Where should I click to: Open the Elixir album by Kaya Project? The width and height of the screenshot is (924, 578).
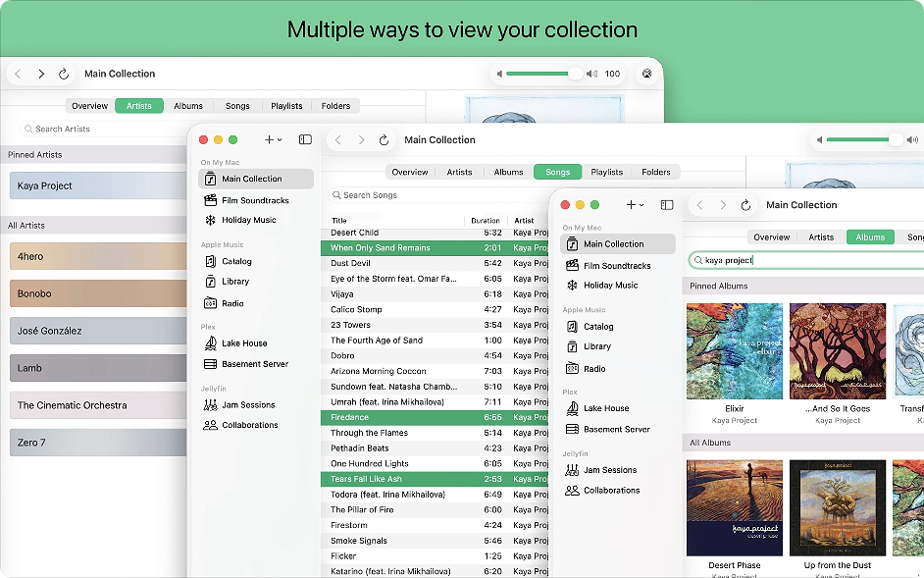(733, 350)
